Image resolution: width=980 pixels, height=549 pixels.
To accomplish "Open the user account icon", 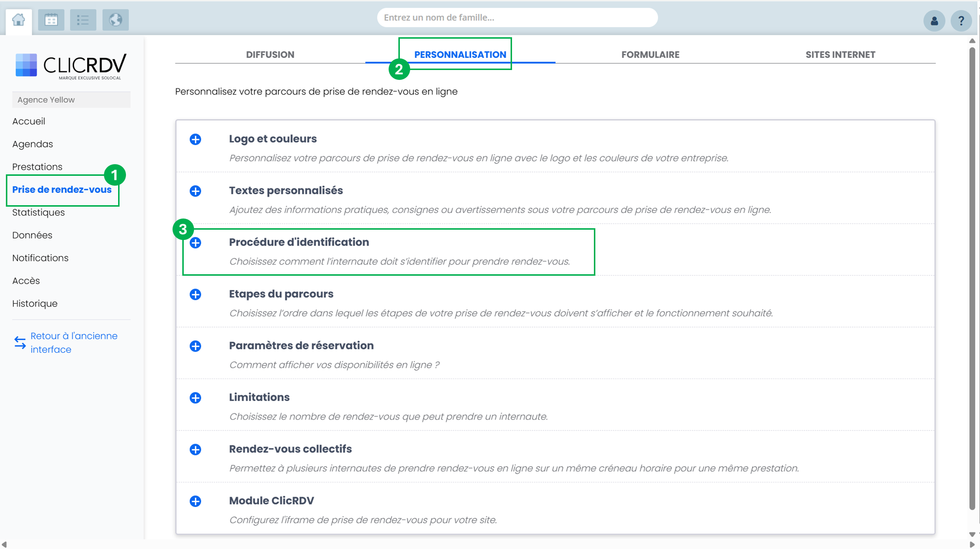I will coord(934,21).
